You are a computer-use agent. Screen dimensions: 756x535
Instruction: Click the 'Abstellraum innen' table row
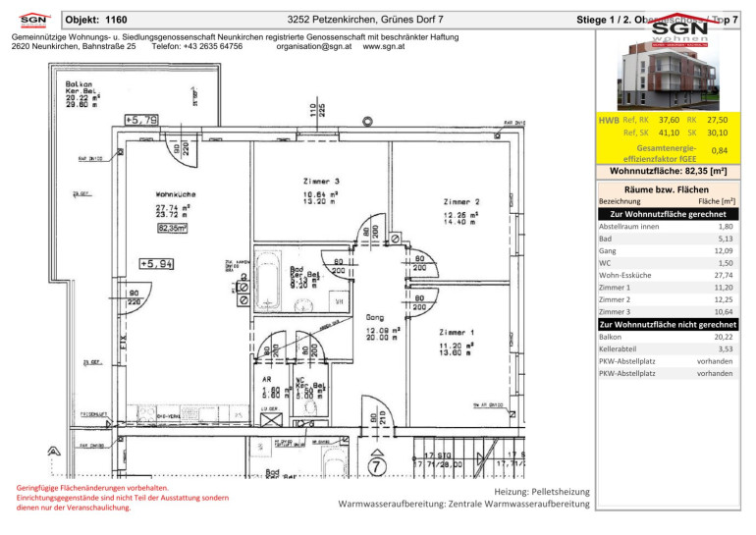point(669,226)
